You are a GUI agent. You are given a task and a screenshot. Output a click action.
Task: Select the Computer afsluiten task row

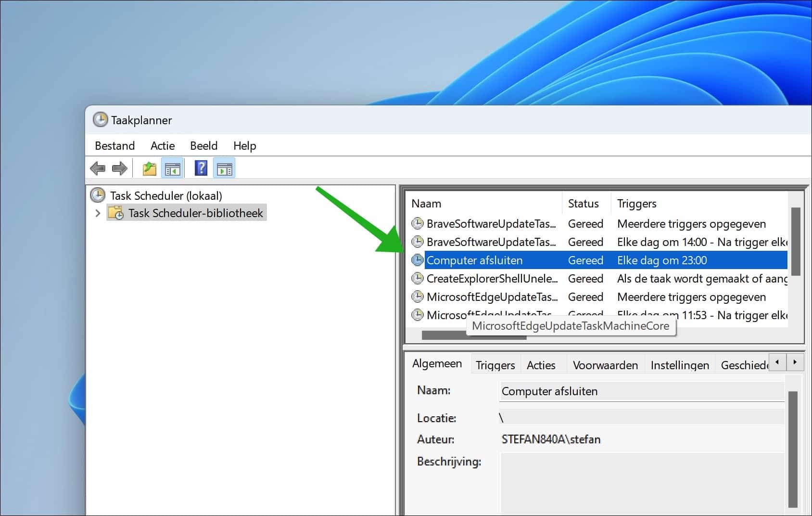(475, 260)
